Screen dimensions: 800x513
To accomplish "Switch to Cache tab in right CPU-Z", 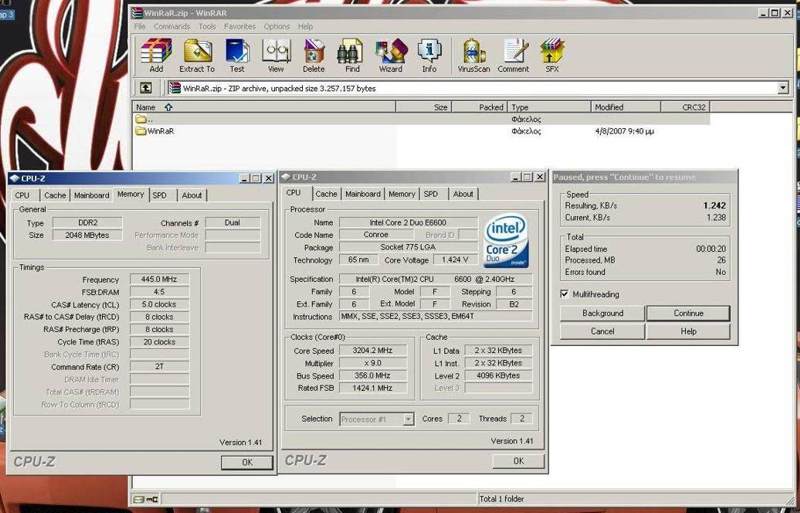I will pyautogui.click(x=326, y=194).
